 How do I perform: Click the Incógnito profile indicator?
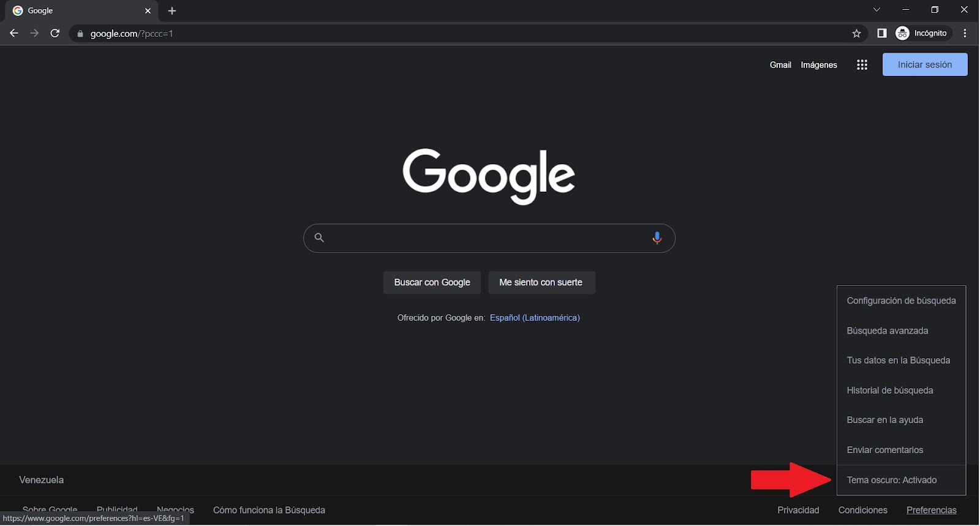coord(922,33)
